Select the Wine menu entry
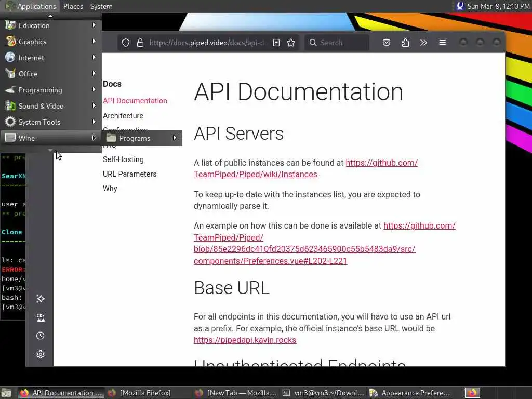Image resolution: width=532 pixels, height=399 pixels. (50, 138)
